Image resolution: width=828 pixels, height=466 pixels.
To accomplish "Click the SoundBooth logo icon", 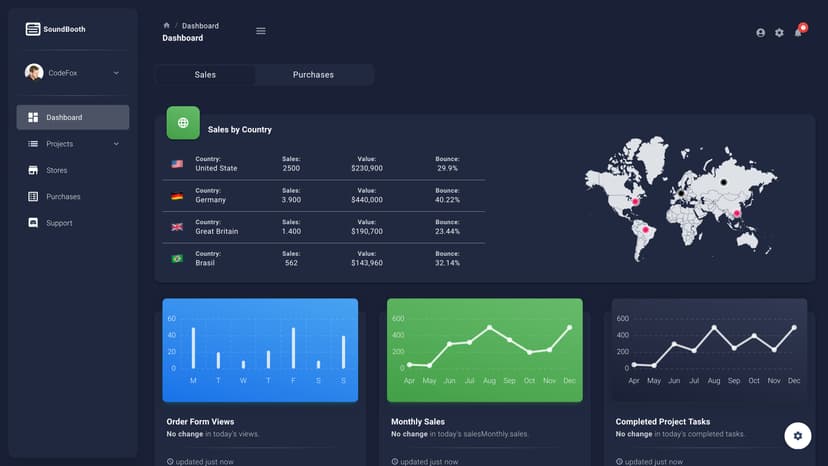I will click(x=33, y=29).
